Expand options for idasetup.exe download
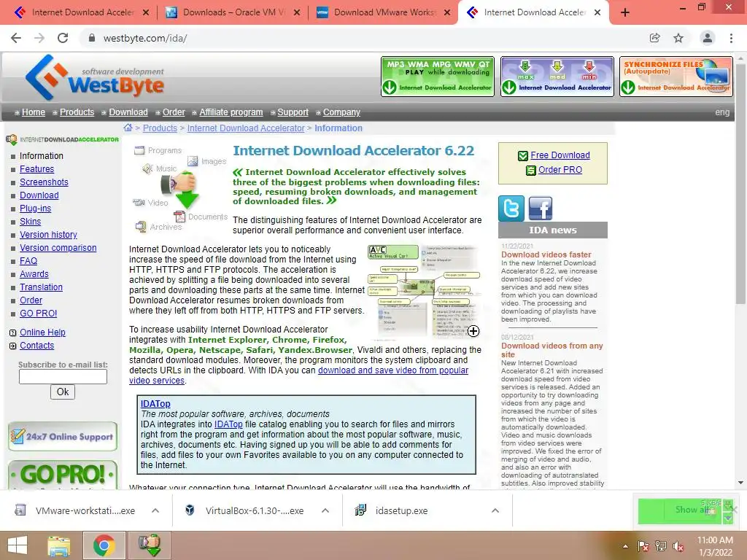This screenshot has height=560, width=747. point(495,510)
